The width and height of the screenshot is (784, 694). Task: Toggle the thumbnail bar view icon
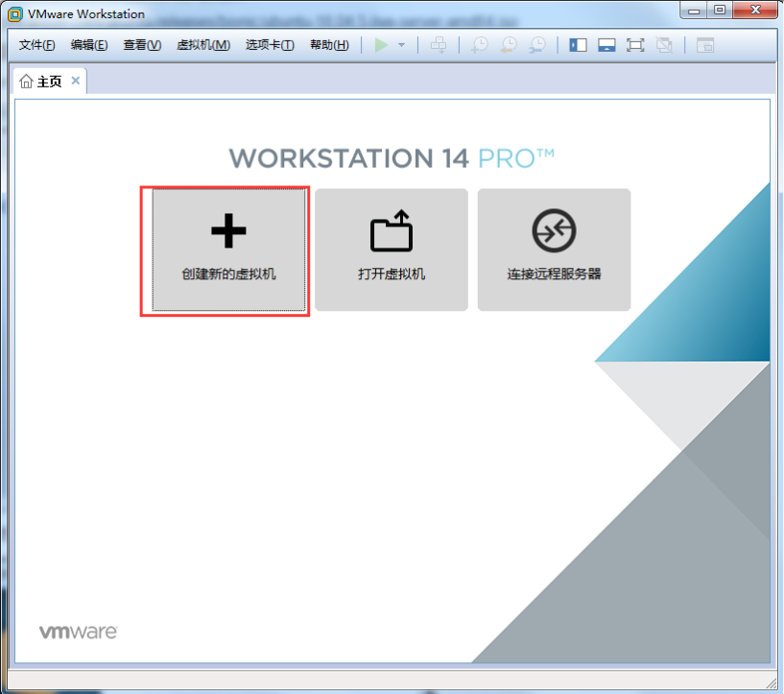pos(606,45)
